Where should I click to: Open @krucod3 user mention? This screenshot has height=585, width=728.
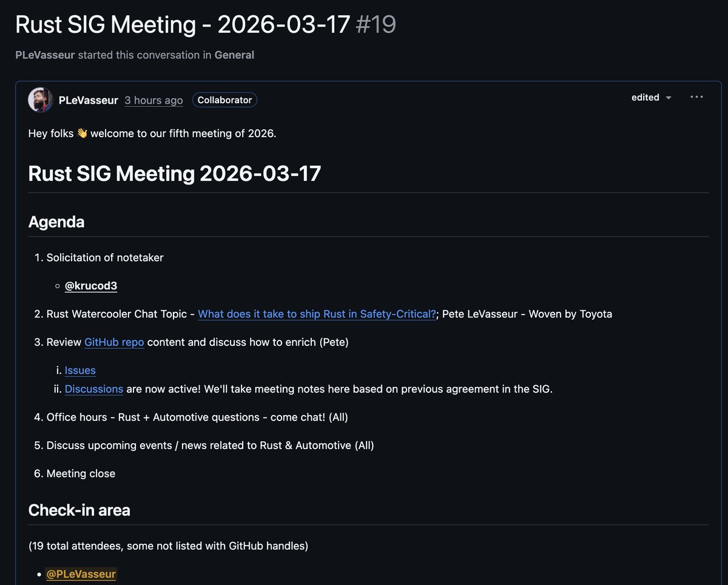[x=91, y=286]
